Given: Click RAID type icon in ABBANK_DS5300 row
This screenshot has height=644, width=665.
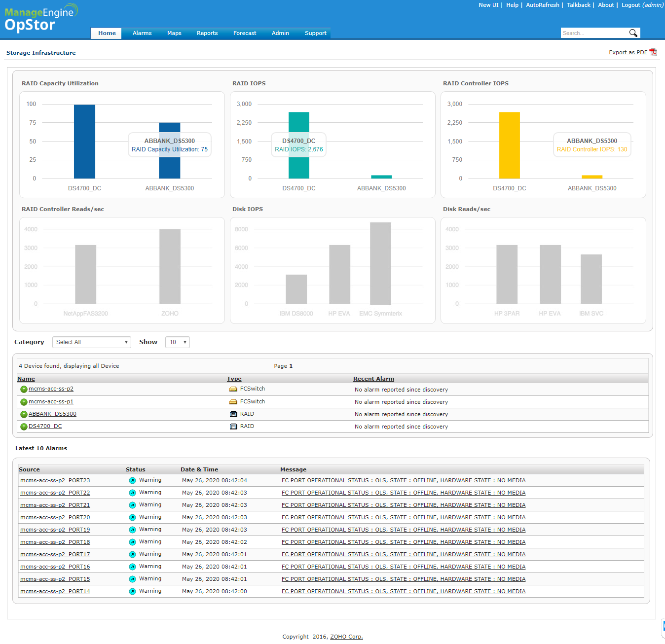Looking at the screenshot, I should pyautogui.click(x=233, y=414).
